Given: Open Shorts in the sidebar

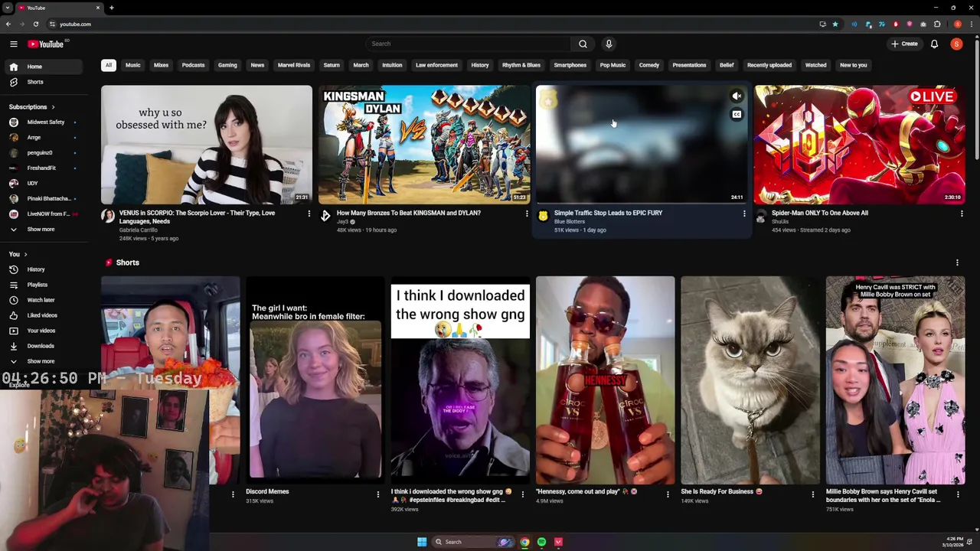Looking at the screenshot, I should click(42, 82).
